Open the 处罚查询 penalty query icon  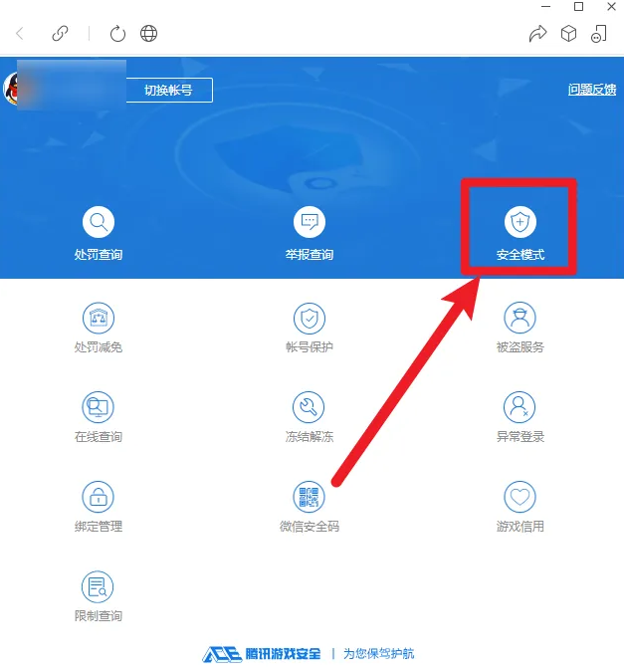pos(98,222)
